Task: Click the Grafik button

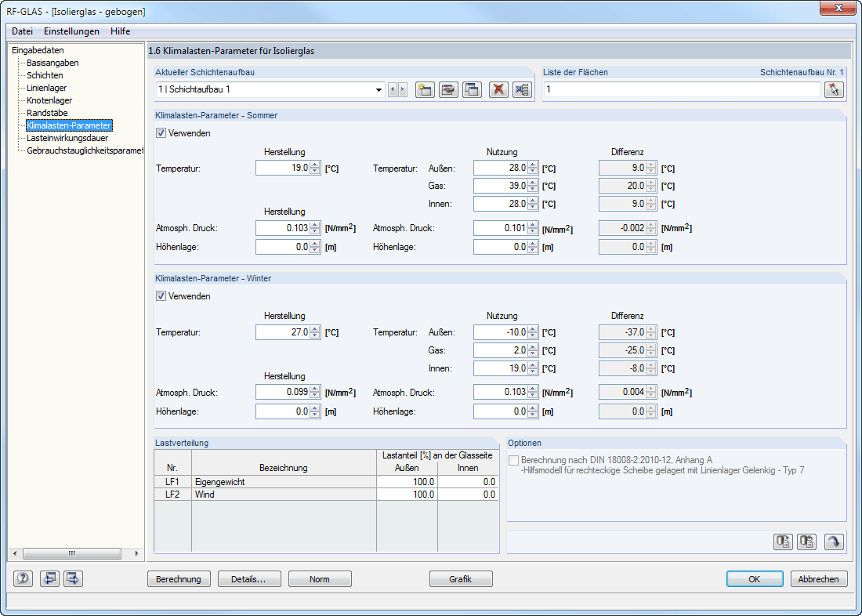Action: [x=461, y=579]
